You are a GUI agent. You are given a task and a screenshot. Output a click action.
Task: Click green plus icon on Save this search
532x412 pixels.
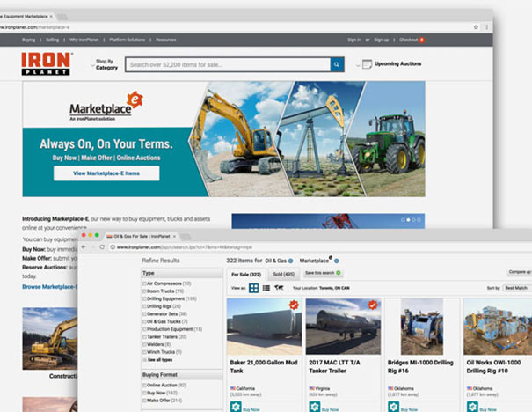point(339,273)
